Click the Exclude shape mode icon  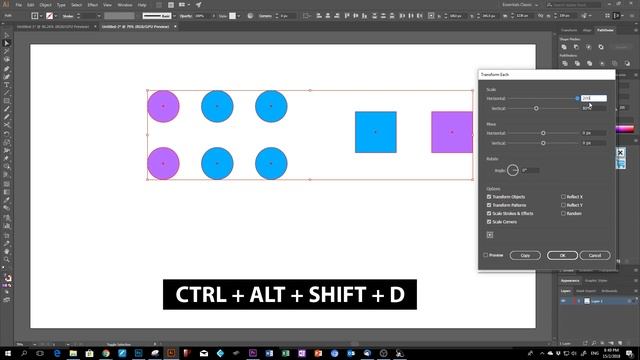click(x=601, y=47)
